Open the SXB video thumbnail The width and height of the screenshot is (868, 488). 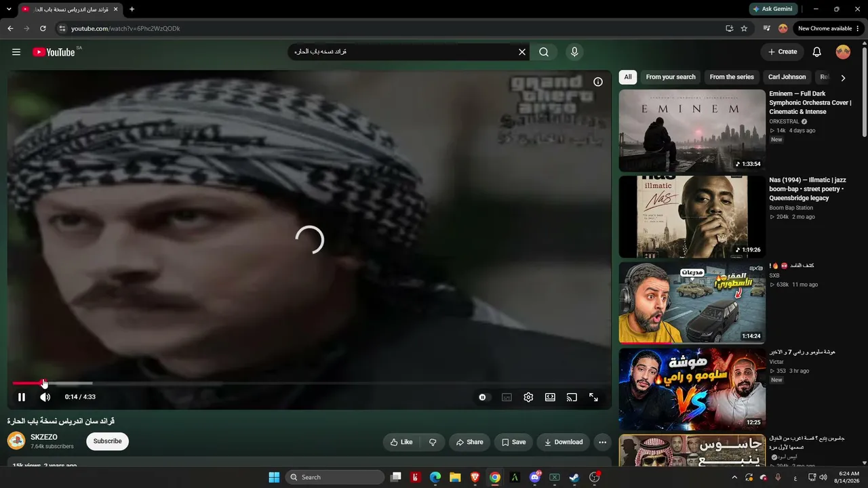692,303
